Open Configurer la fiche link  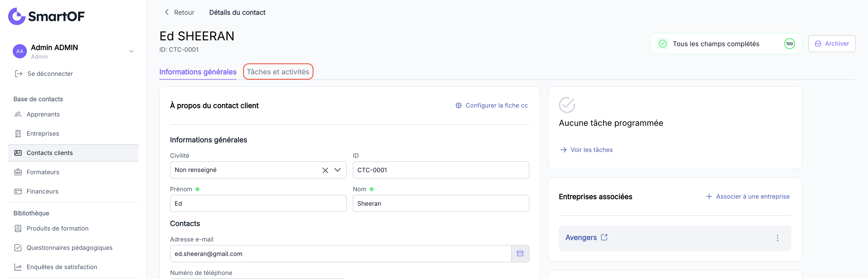coord(496,105)
